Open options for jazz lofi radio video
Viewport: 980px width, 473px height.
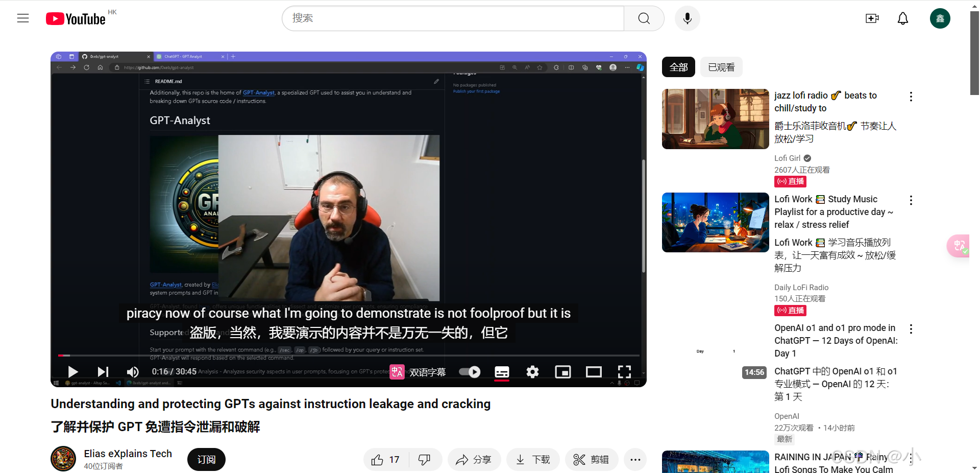point(911,97)
